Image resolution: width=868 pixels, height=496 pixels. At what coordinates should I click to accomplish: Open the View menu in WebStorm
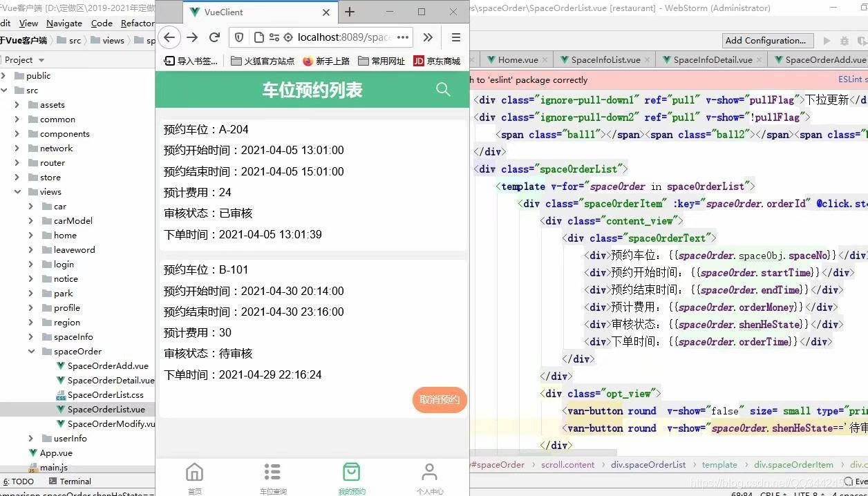[28, 23]
